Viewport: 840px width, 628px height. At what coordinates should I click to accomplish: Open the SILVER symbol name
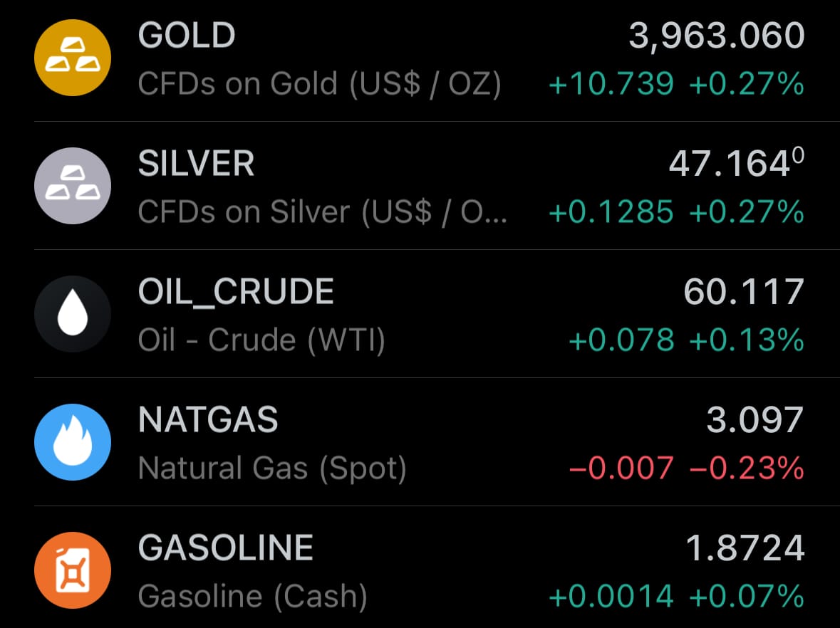click(x=196, y=164)
